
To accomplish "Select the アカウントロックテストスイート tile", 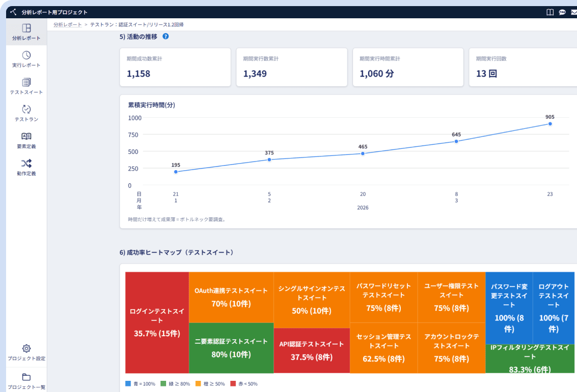I will 452,348.
